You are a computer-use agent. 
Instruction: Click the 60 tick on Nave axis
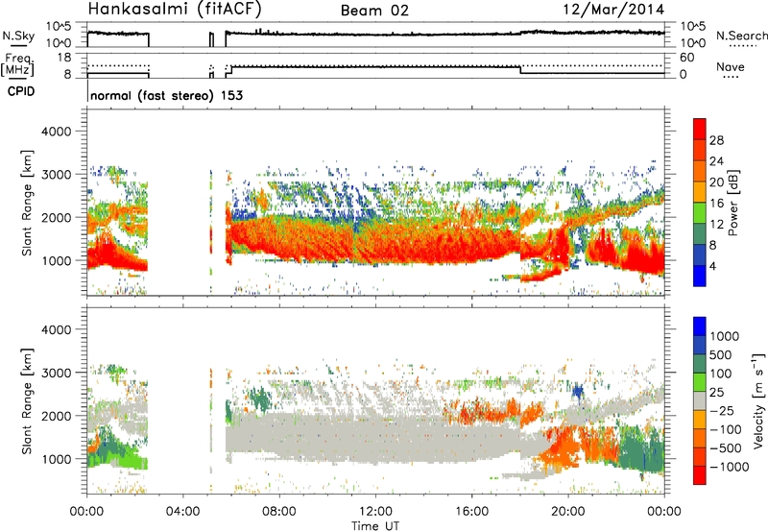(x=686, y=58)
